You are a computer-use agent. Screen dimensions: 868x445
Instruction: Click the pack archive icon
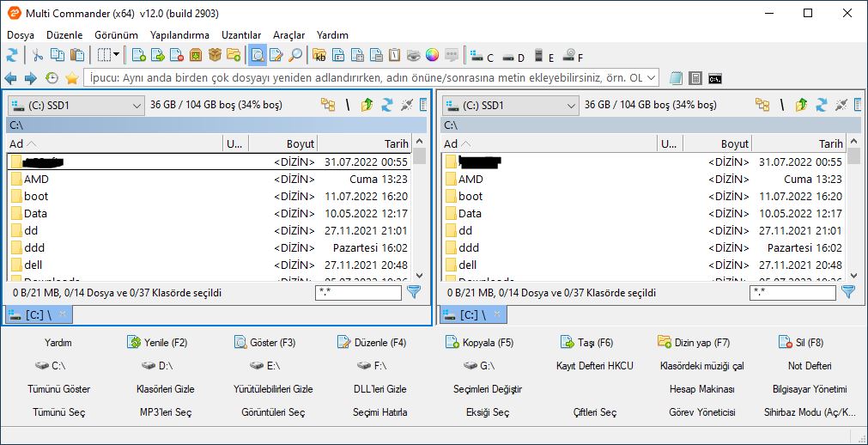(x=196, y=55)
